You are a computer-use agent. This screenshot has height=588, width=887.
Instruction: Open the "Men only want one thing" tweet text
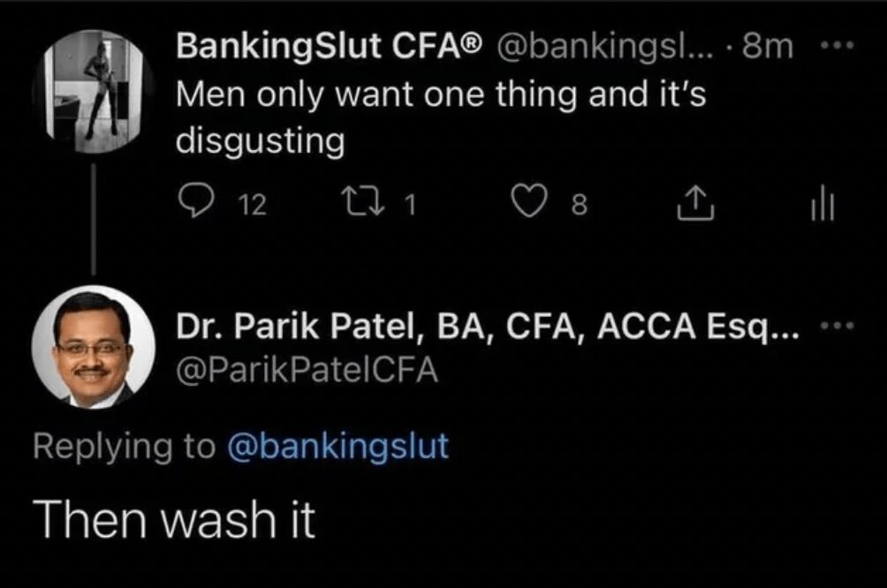[440, 117]
